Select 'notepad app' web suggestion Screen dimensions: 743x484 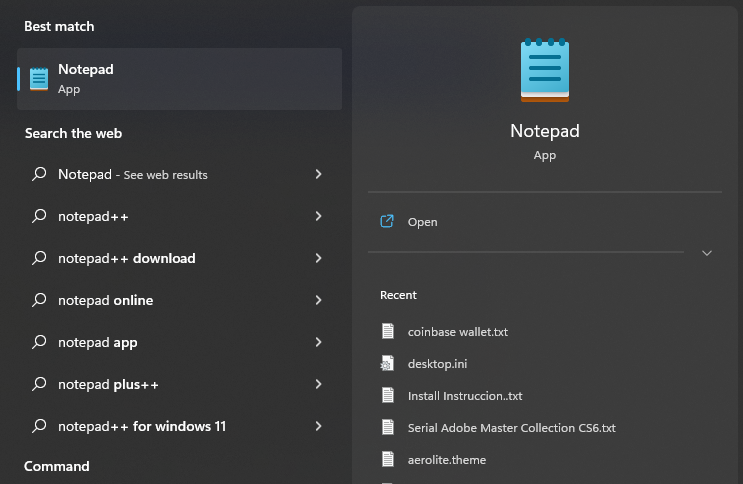click(x=179, y=342)
